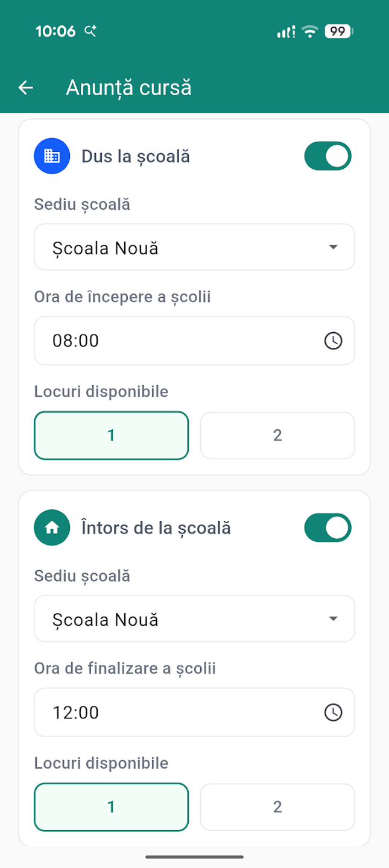The width and height of the screenshot is (389, 868).
Task: Tap the Wi-Fi status icon
Action: pyautogui.click(x=310, y=32)
